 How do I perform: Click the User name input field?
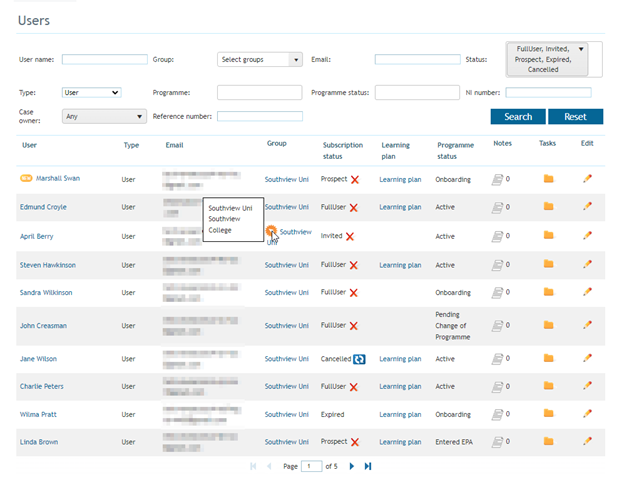tap(105, 60)
